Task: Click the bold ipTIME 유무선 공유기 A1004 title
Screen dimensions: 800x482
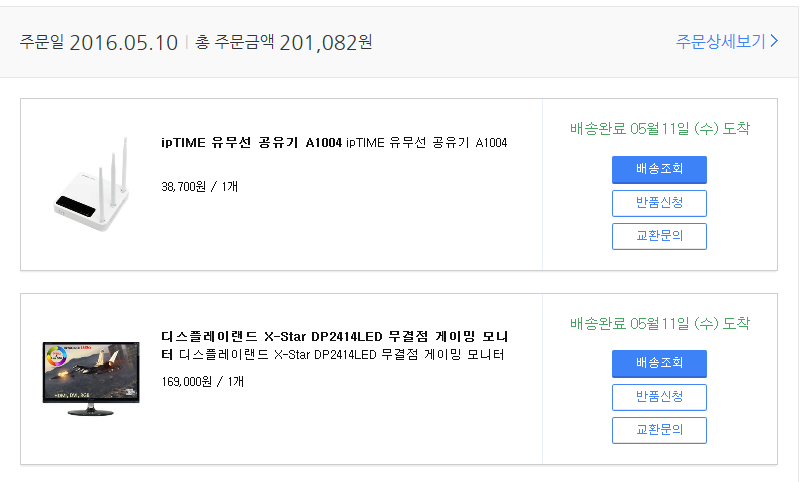Action: tap(251, 143)
